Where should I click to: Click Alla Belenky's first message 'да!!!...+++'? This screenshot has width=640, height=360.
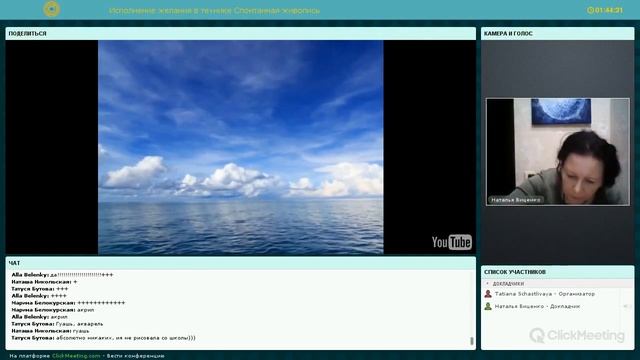[62, 275]
